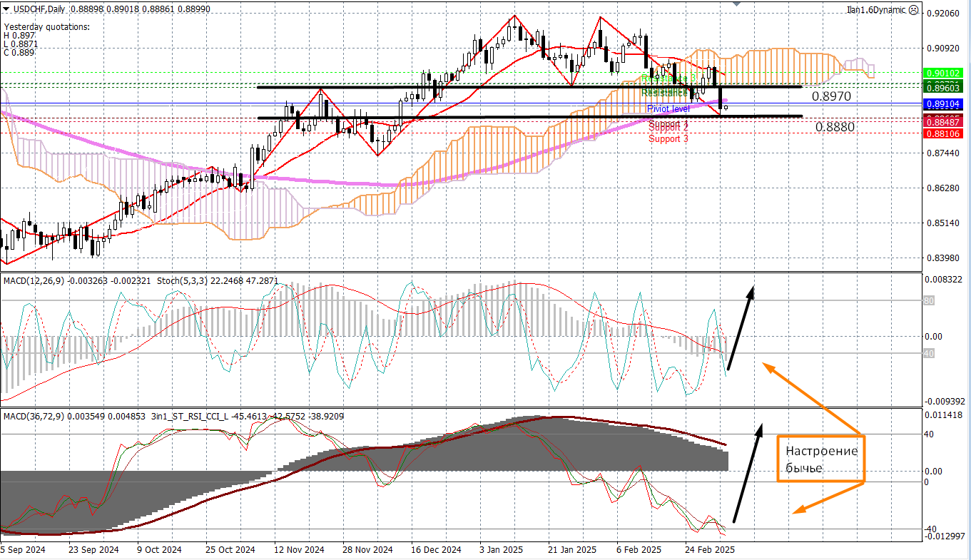Click the dark green 0.89603 price tag
The width and height of the screenshot is (971, 560).
(943, 87)
